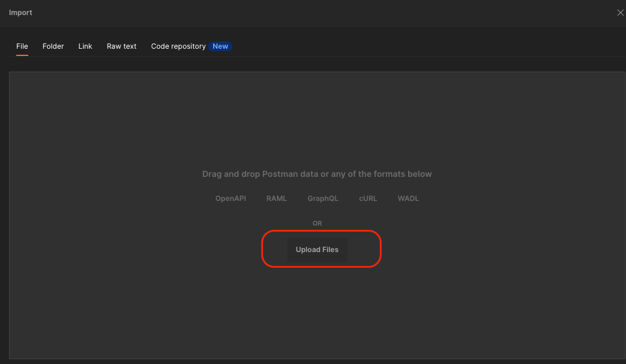Click the Import dialog title
The image size is (626, 364).
coord(20,13)
